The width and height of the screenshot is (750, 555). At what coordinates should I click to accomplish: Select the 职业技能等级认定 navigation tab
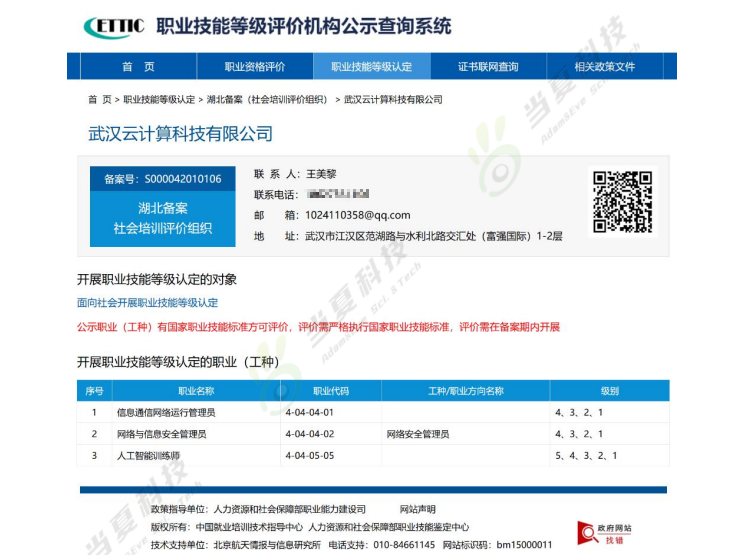tap(372, 67)
